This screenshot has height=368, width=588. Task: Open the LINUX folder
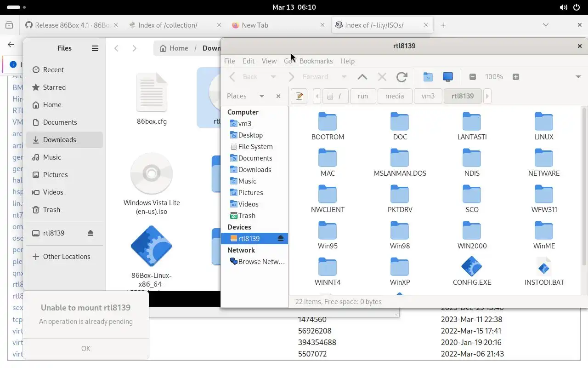pos(544,126)
